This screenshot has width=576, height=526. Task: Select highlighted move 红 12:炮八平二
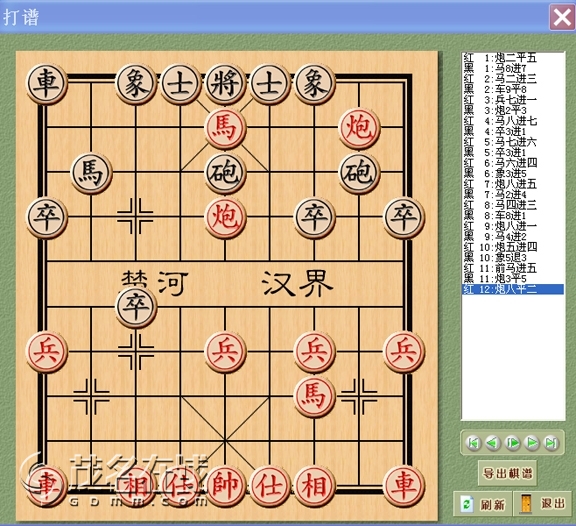(513, 289)
